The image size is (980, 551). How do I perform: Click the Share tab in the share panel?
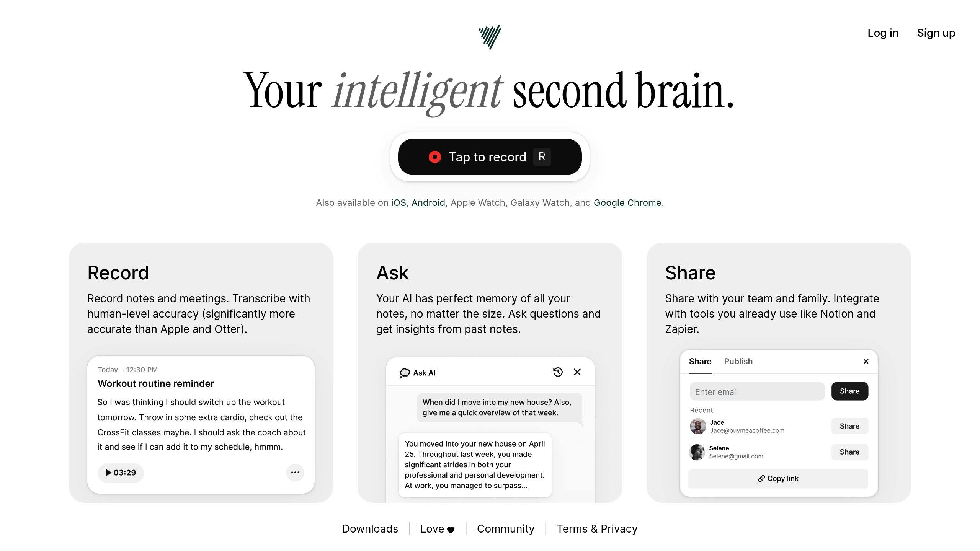[700, 361]
